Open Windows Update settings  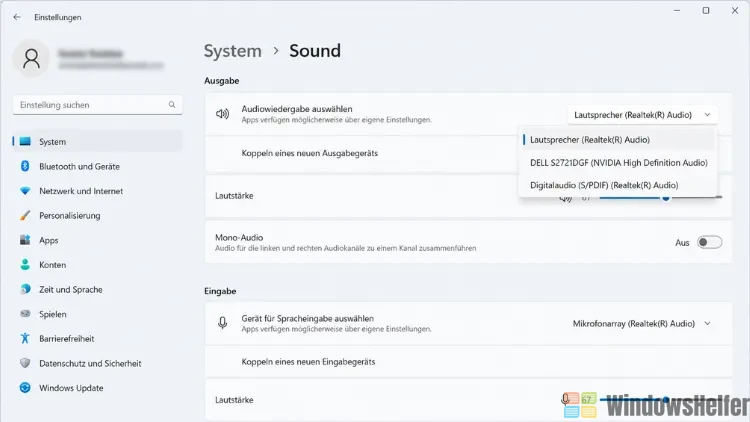98,388
